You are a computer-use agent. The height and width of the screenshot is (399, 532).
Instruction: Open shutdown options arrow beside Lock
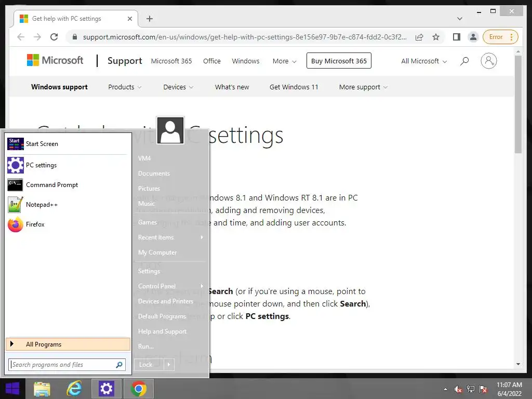pos(169,365)
